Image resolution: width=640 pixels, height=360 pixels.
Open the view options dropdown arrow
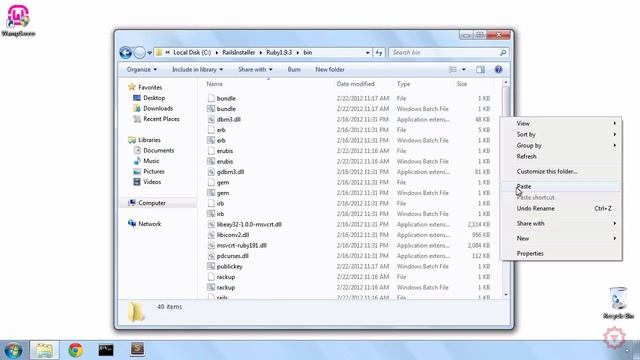(x=464, y=70)
